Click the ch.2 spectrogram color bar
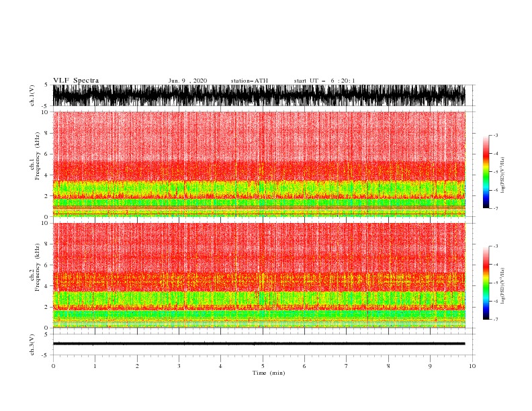Screen dimensions: 532x411 click(486, 283)
